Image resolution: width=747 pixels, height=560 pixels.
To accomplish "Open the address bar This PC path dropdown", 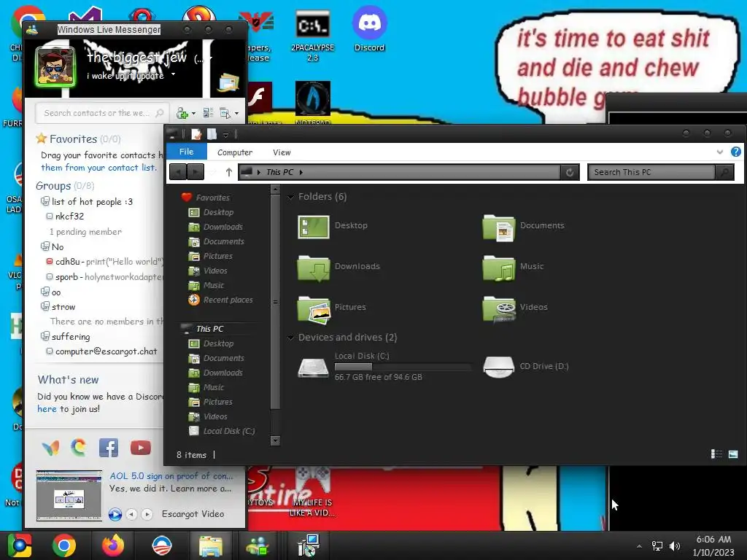I will tap(301, 172).
